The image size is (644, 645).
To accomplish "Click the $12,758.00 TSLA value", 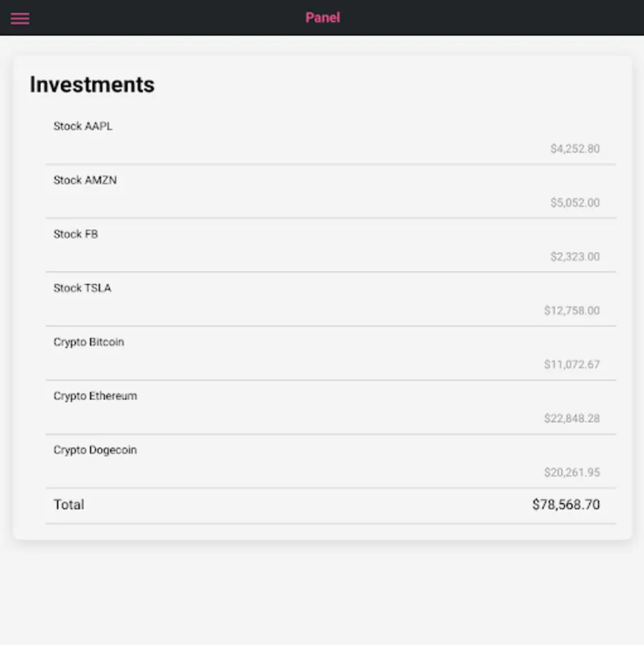I will click(x=572, y=310).
